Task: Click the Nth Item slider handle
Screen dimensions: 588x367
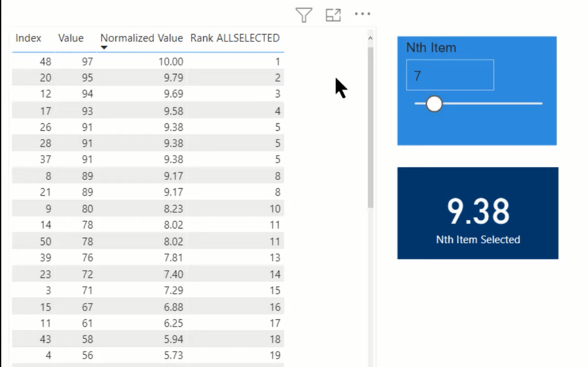Action: 434,104
